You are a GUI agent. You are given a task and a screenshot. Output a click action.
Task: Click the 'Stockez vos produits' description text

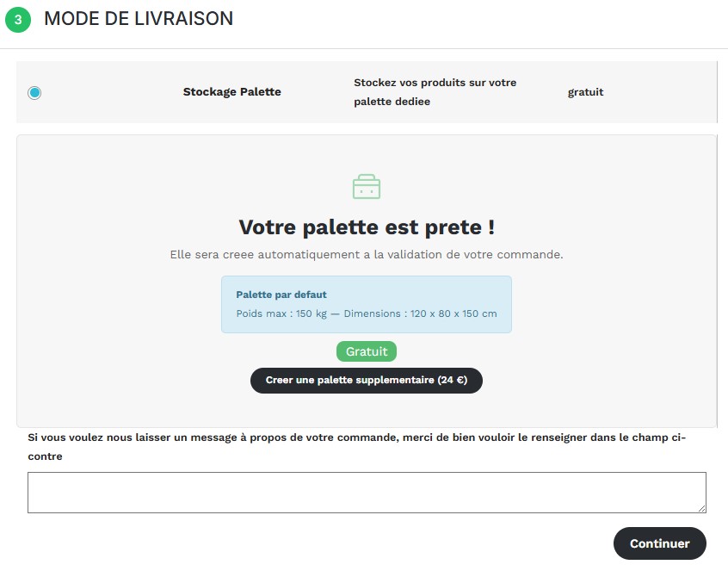pyautogui.click(x=435, y=92)
